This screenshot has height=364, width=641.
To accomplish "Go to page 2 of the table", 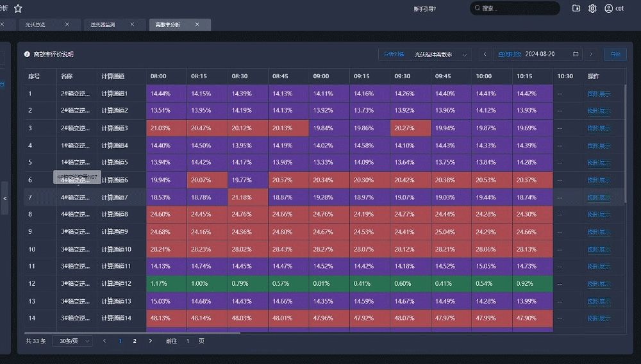I will pos(135,341).
